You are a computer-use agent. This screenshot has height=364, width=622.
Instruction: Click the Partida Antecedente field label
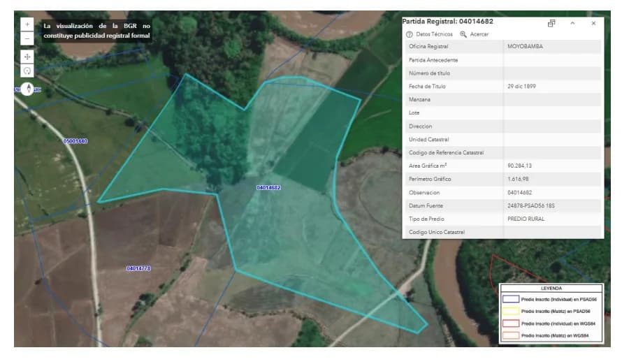[x=433, y=60]
